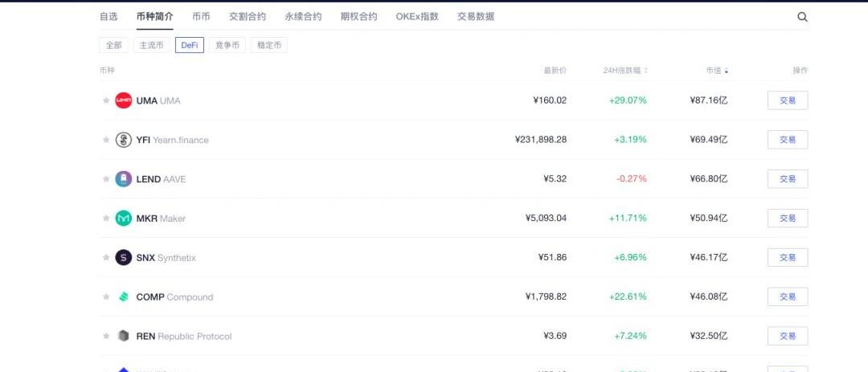Star SNX Synthetix as favorite
This screenshot has width=868, height=372.
(106, 257)
